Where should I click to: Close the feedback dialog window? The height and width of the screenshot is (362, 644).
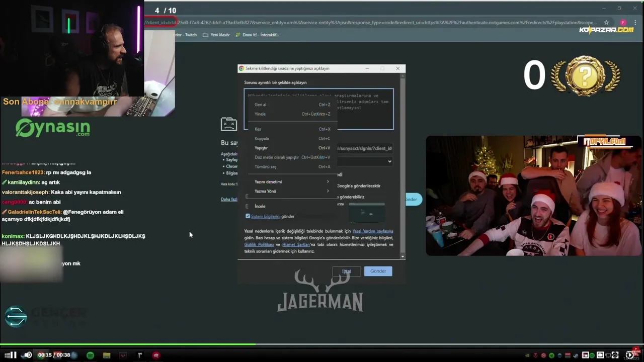(397, 68)
